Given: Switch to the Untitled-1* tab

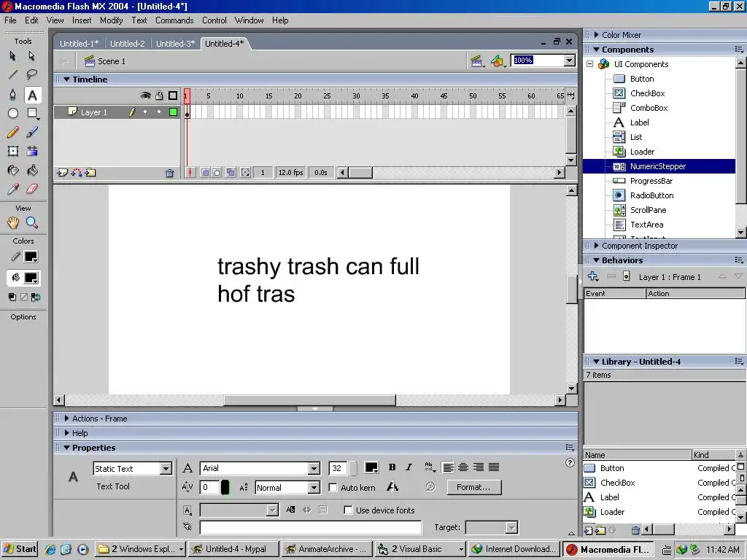Looking at the screenshot, I should [x=79, y=43].
